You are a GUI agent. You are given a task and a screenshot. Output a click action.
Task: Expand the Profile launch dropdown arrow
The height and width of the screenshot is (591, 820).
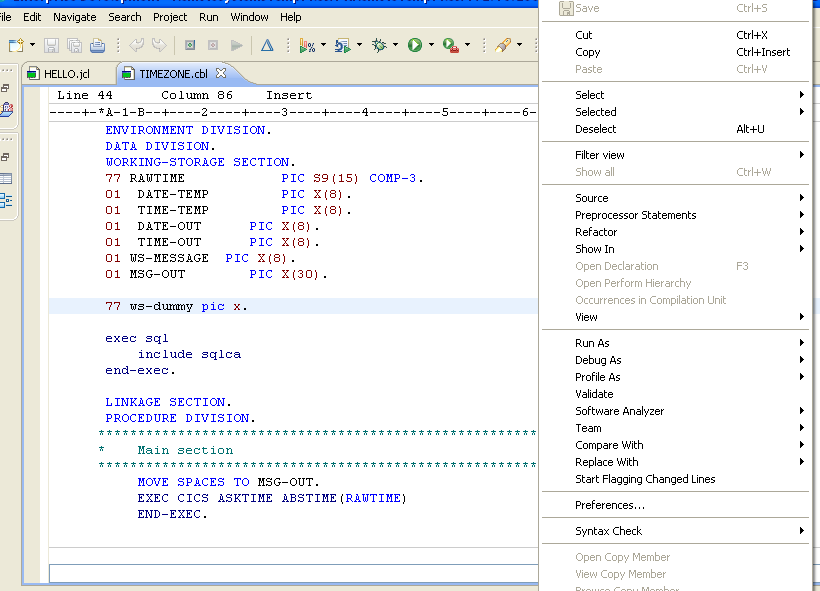pyautogui.click(x=359, y=45)
